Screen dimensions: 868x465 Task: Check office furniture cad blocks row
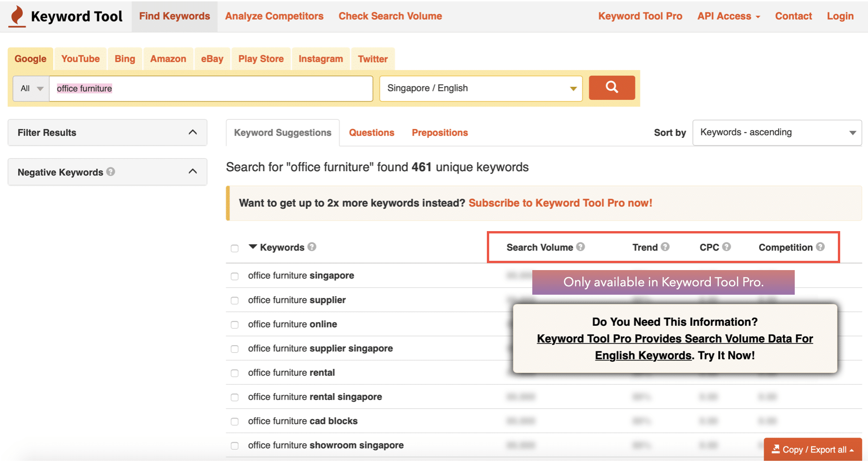[x=235, y=421]
